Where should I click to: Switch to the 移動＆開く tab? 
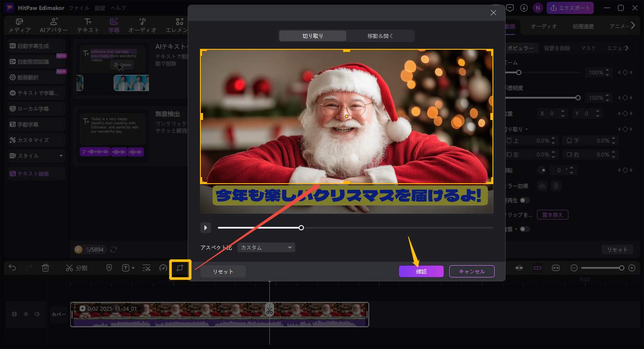380,35
